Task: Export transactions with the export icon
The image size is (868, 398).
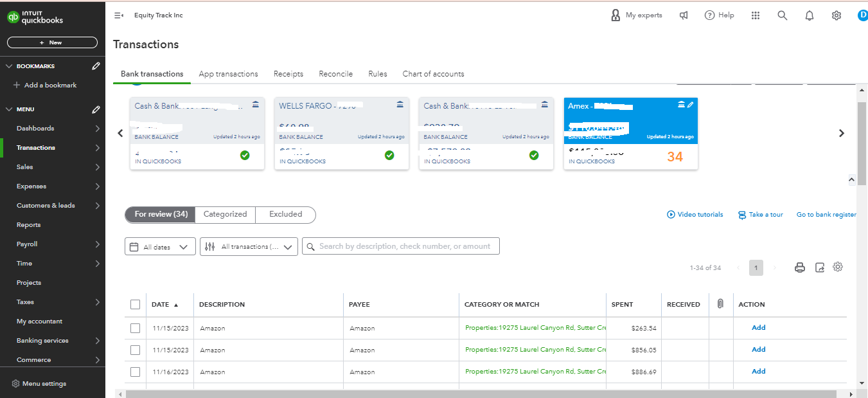Action: pyautogui.click(x=820, y=267)
